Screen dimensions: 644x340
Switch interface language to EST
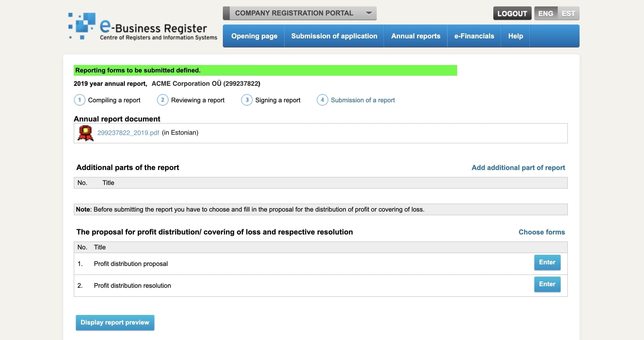569,13
